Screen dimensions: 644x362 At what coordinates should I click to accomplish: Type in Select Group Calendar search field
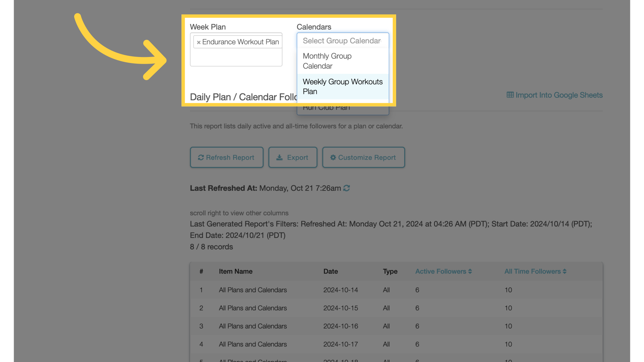pos(342,41)
